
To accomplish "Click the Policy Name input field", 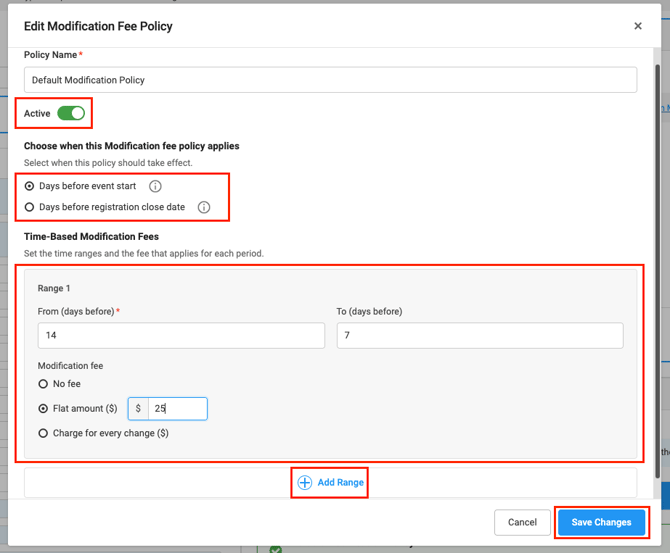I will tap(330, 80).
